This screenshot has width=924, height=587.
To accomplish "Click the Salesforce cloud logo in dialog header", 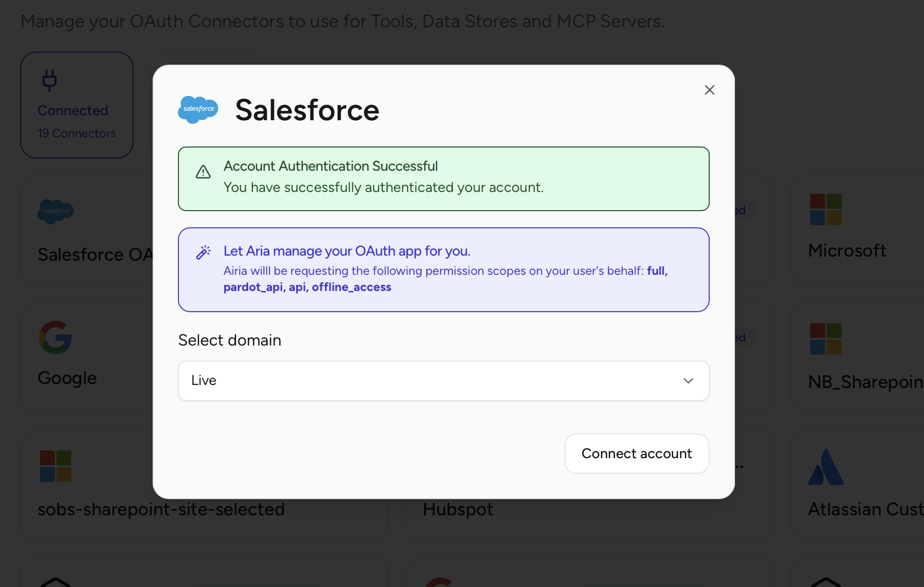I will pyautogui.click(x=198, y=110).
